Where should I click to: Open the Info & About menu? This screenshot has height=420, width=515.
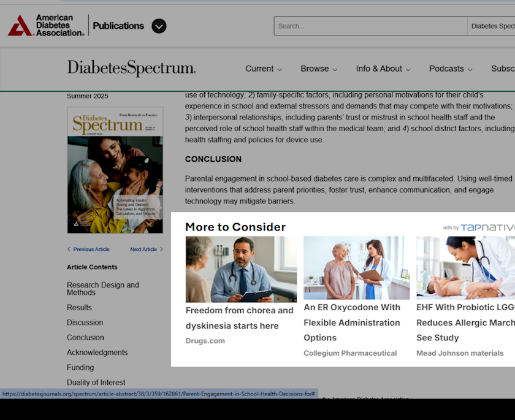tap(383, 69)
